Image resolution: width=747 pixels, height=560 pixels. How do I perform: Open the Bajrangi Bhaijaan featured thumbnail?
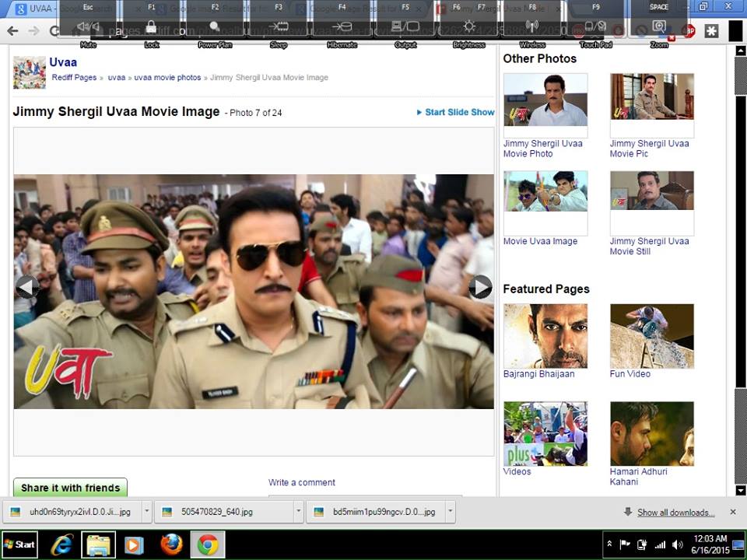tap(545, 336)
